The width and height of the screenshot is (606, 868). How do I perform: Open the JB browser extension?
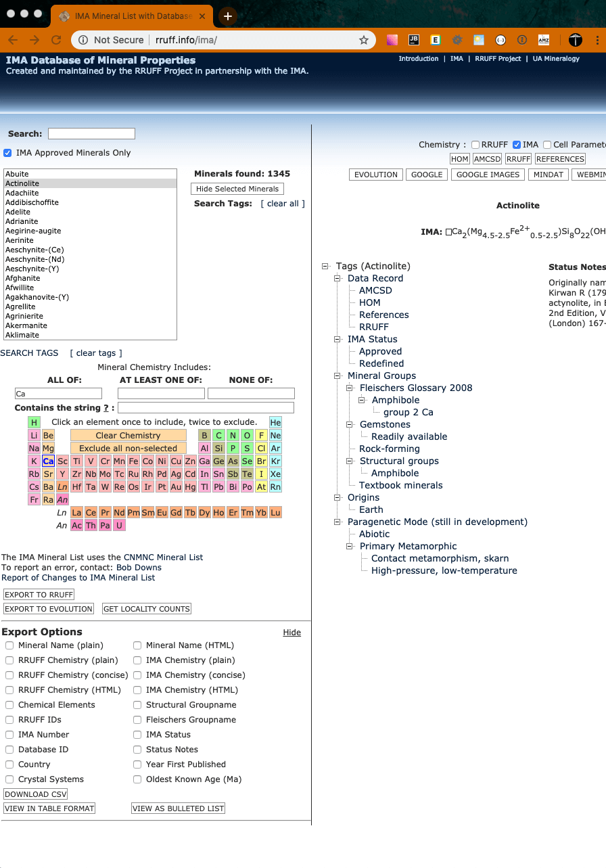coord(414,40)
